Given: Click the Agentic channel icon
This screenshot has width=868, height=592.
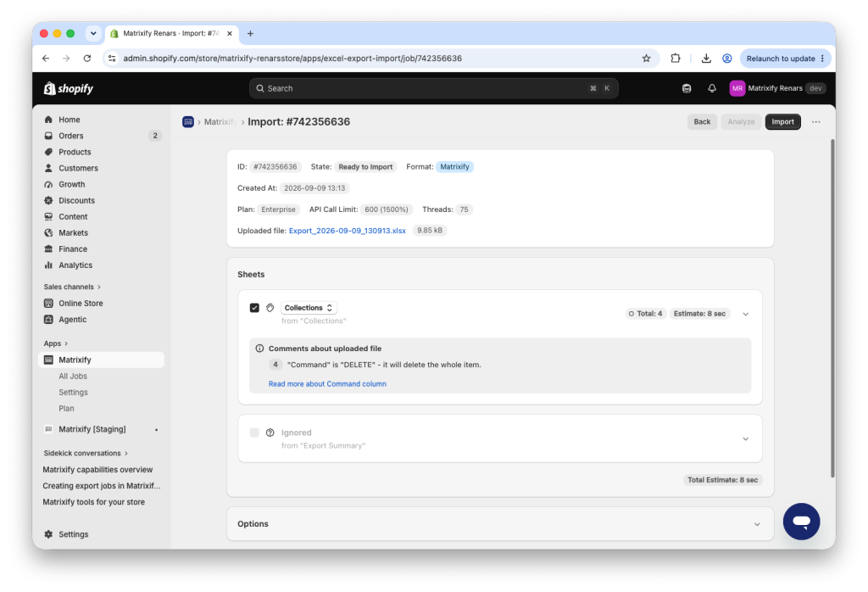Looking at the screenshot, I should 48,320.
